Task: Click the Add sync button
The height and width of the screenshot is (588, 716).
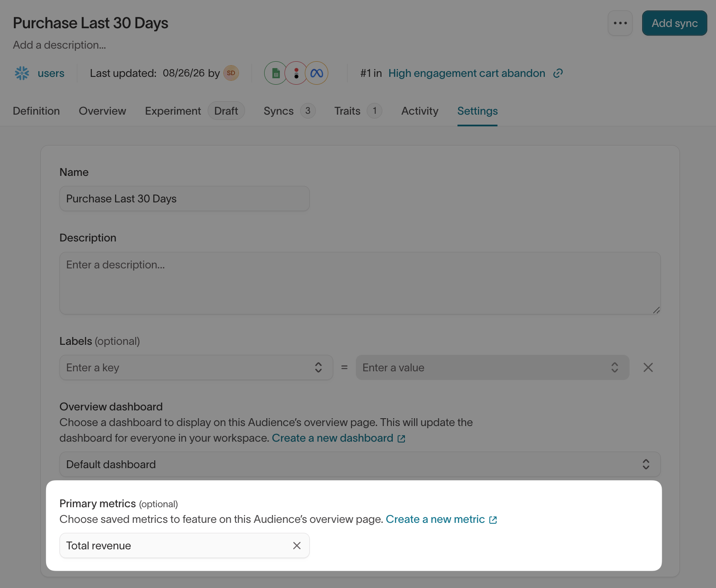Action: click(x=675, y=23)
